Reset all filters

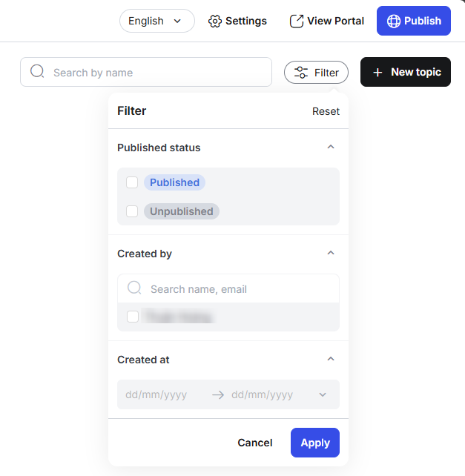point(326,111)
